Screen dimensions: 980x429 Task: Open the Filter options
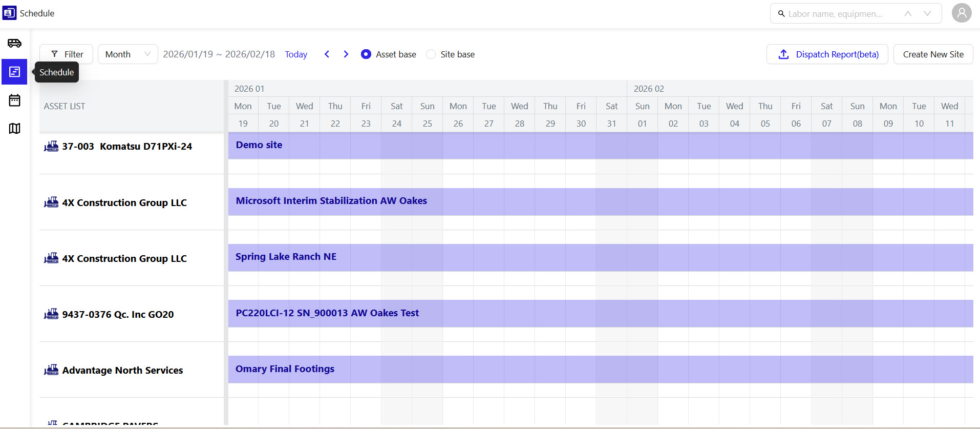pos(66,54)
